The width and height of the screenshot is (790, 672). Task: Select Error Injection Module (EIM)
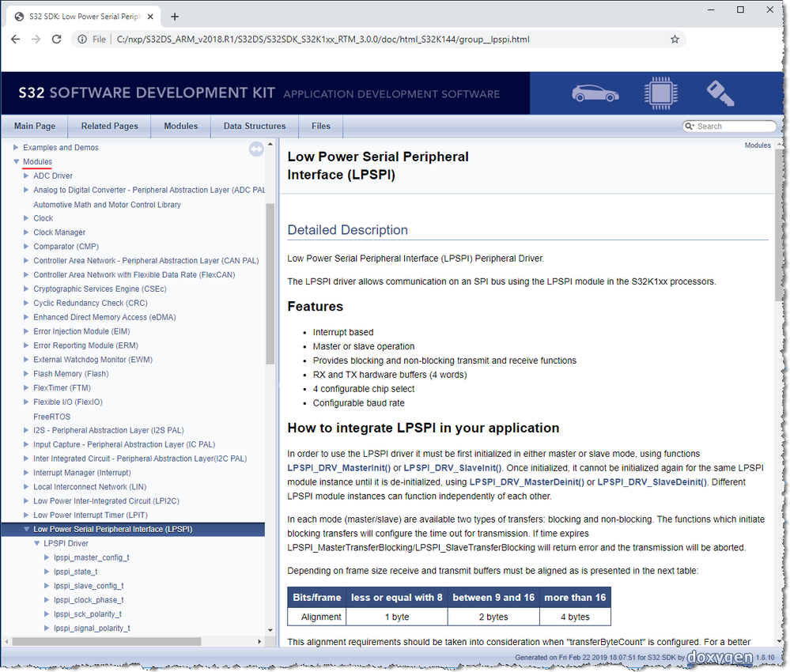point(81,331)
